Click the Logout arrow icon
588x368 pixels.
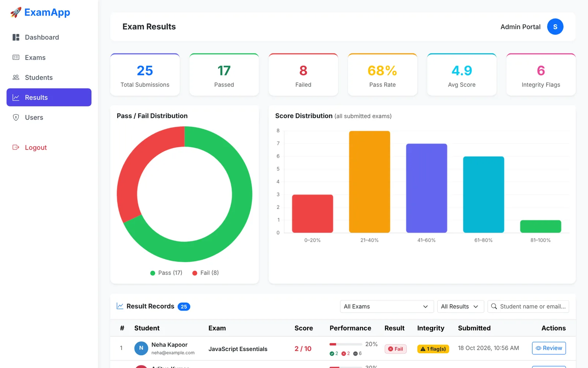(16, 147)
